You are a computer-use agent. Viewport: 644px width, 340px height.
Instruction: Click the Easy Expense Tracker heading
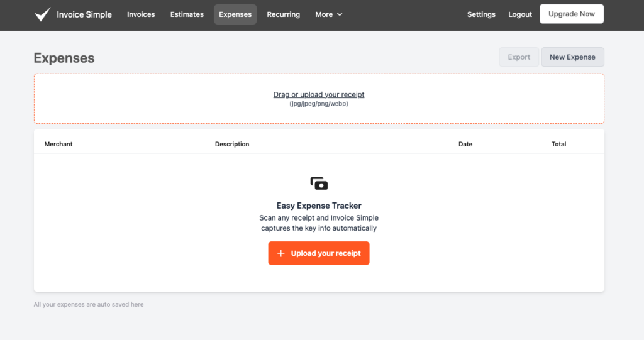[319, 206]
